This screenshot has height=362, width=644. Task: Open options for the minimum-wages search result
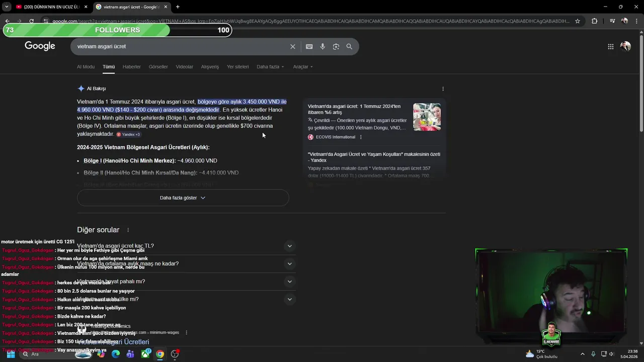click(186, 332)
